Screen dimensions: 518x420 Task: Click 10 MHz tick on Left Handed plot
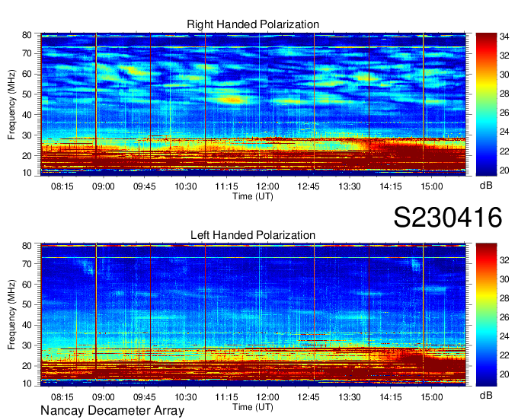(27, 383)
